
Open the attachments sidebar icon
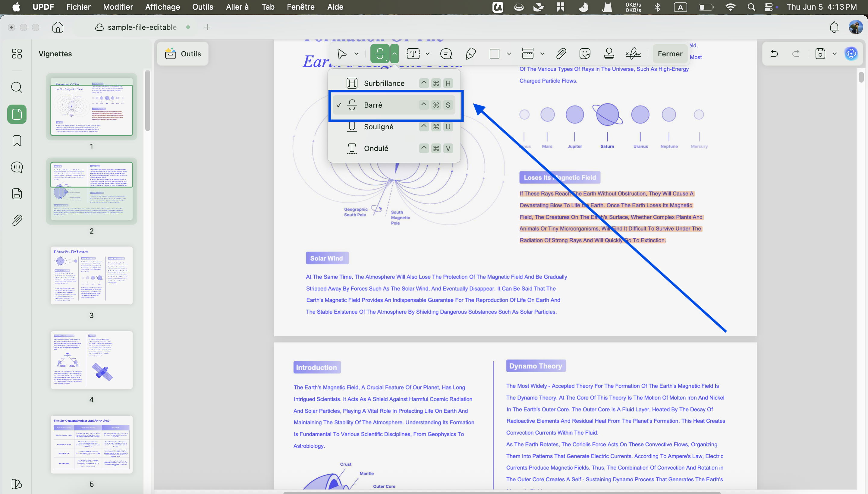pos(17,220)
